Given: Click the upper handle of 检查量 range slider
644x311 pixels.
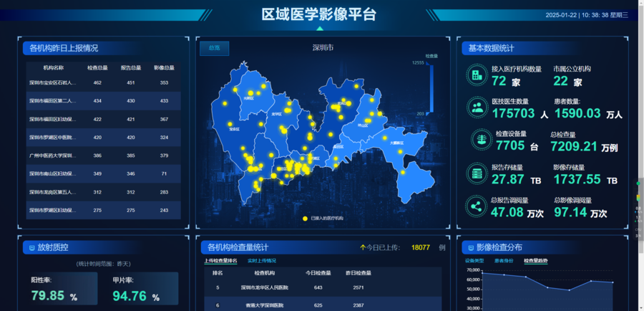Looking at the screenshot, I should tap(429, 63).
